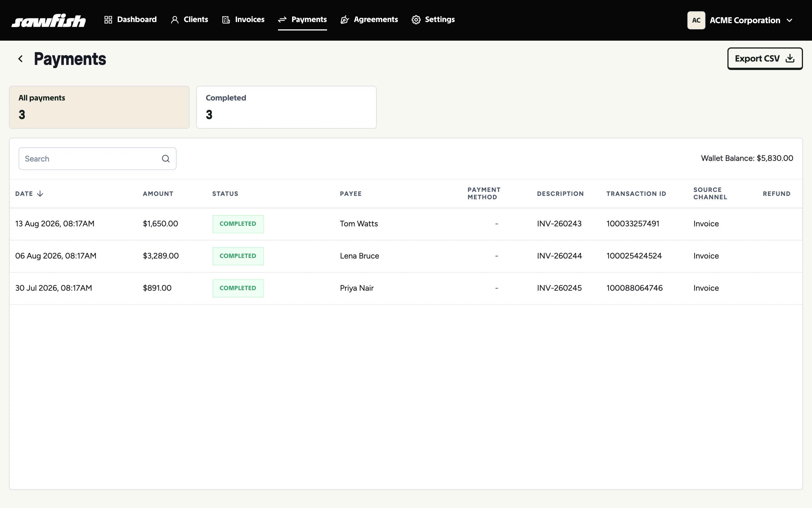This screenshot has width=812, height=508.
Task: Click the Settings gear icon
Action: (x=416, y=20)
